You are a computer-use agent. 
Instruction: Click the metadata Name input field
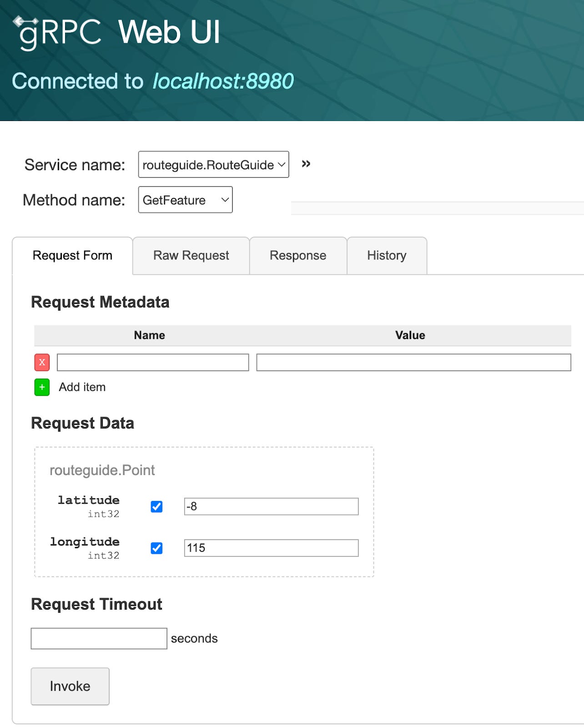pos(153,362)
